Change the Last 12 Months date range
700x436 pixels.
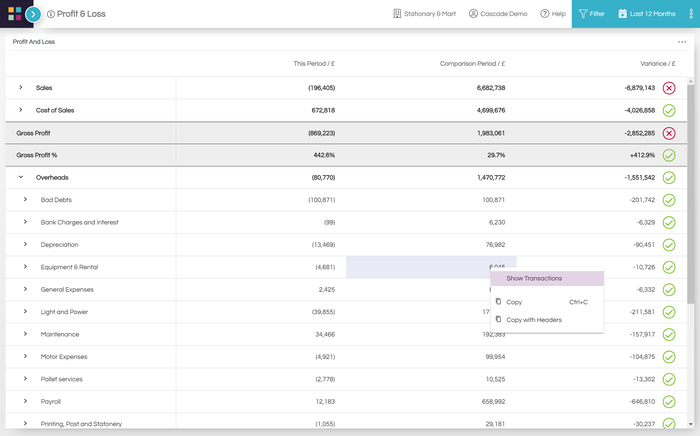[x=646, y=14]
